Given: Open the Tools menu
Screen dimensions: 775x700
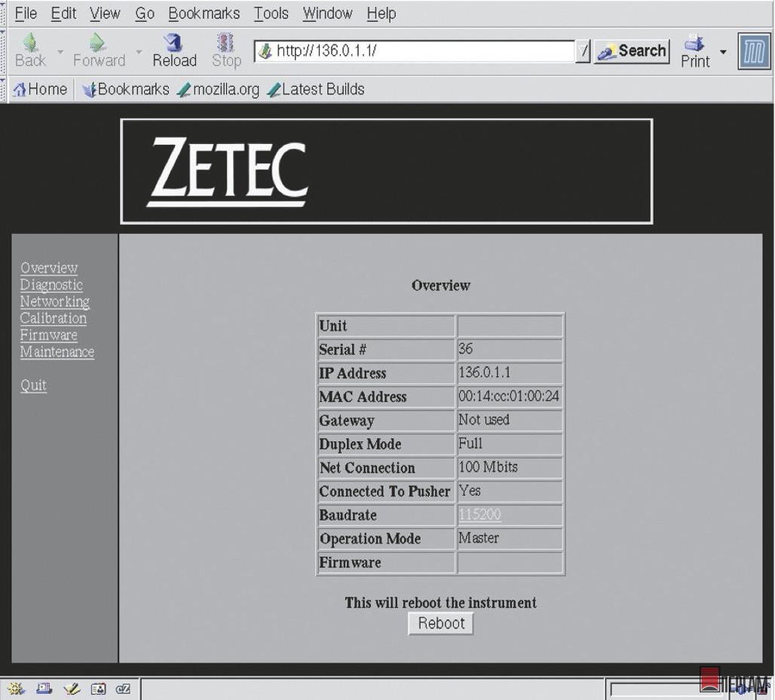Looking at the screenshot, I should [271, 14].
